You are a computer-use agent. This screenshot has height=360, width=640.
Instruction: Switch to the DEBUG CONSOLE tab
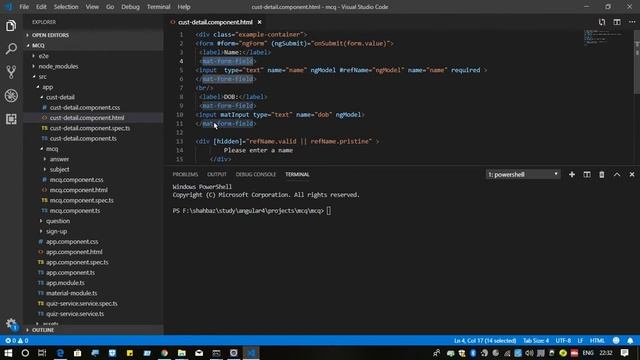click(256, 174)
